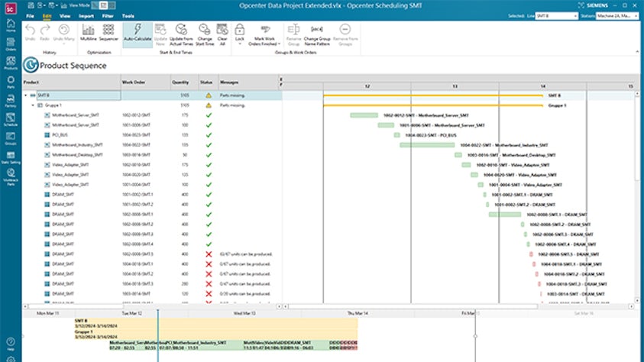Click the Status column header
The width and height of the screenshot is (644, 362).
pos(209,82)
